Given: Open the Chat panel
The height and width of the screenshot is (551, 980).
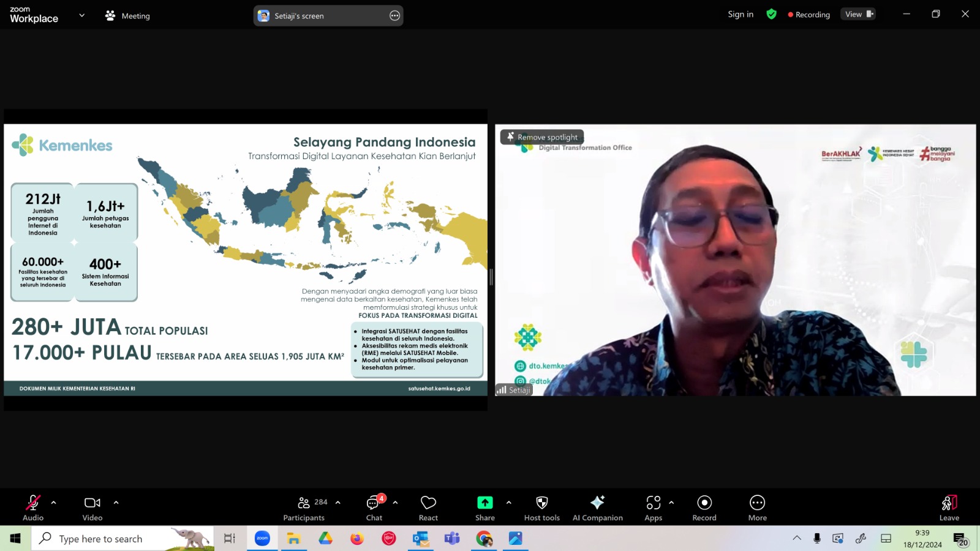Looking at the screenshot, I should [374, 508].
